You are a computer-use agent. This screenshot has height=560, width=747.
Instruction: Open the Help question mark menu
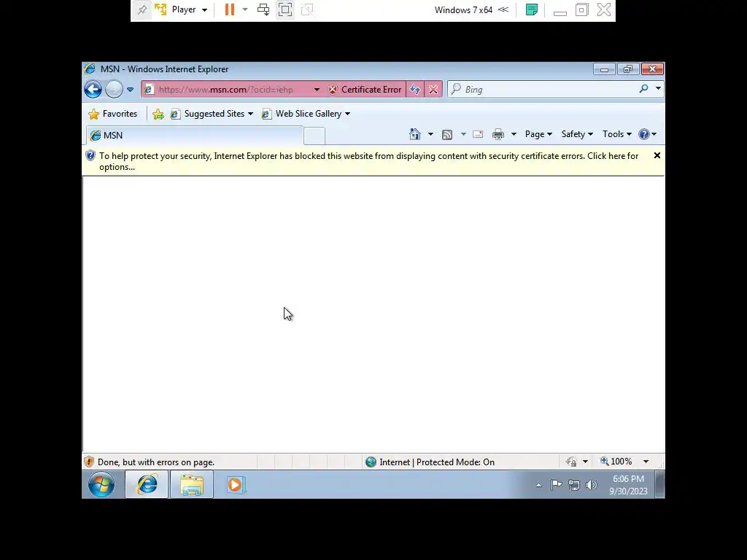(648, 134)
